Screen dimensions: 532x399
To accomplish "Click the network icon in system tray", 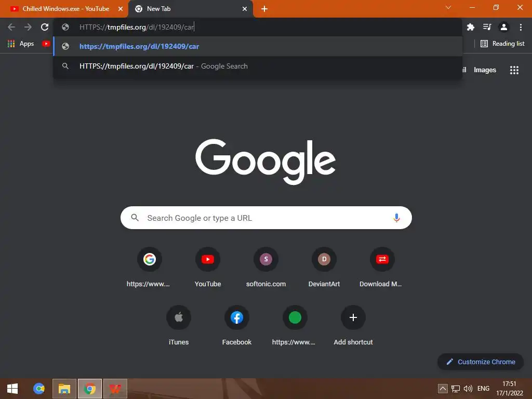I will pos(455,389).
